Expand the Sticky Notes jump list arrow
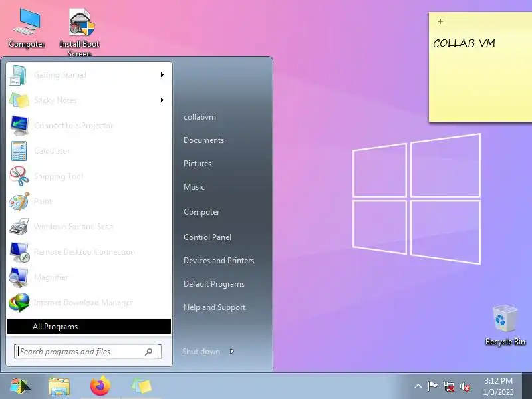 coord(162,100)
